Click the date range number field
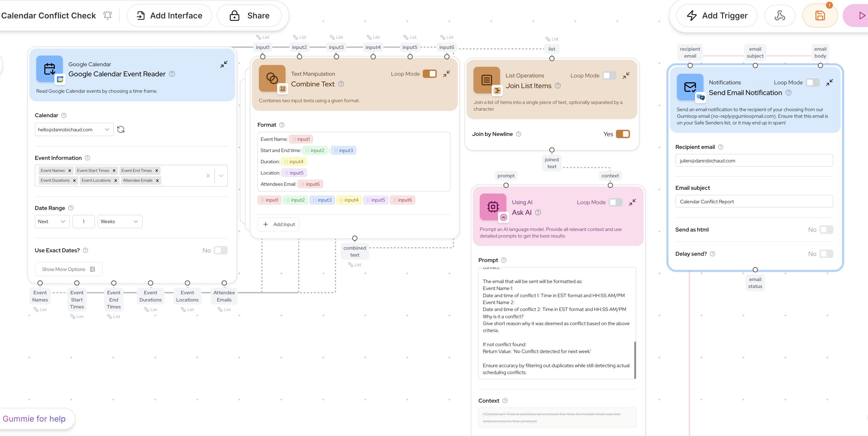This screenshot has width=868, height=436. (83, 221)
